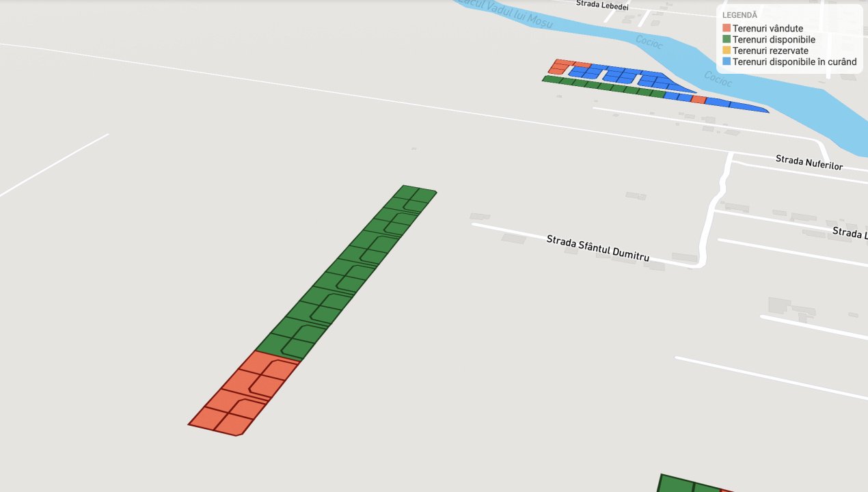Click the Strada Lebedei street label
868x492 pixels.
[602, 5]
